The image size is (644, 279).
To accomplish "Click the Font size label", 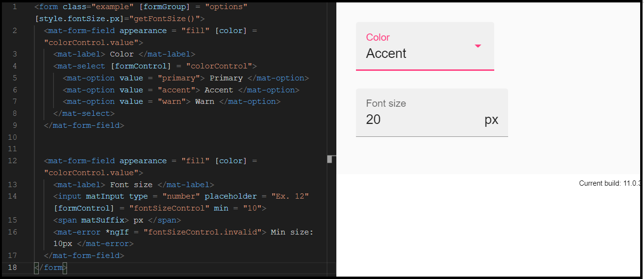I will pyautogui.click(x=386, y=103).
